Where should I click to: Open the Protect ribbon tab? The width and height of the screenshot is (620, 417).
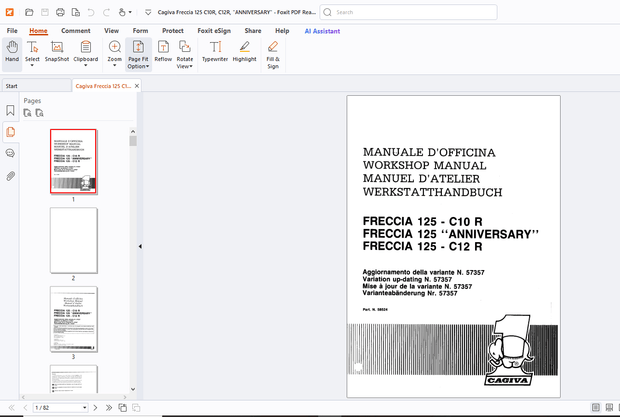173,31
